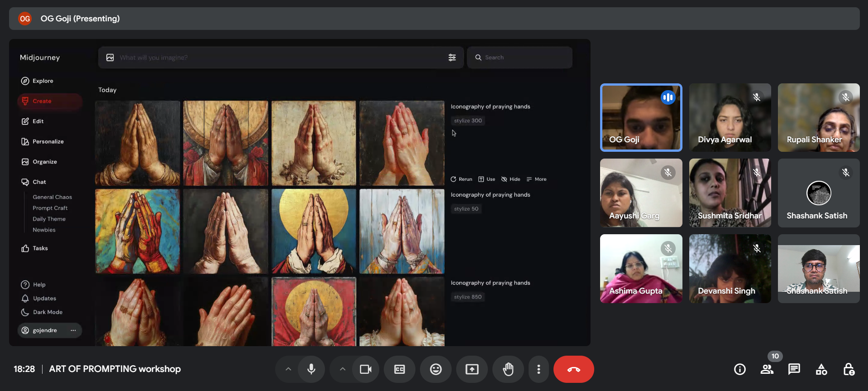
Task: Click Aayushi Garg muted mic icon
Action: (668, 173)
